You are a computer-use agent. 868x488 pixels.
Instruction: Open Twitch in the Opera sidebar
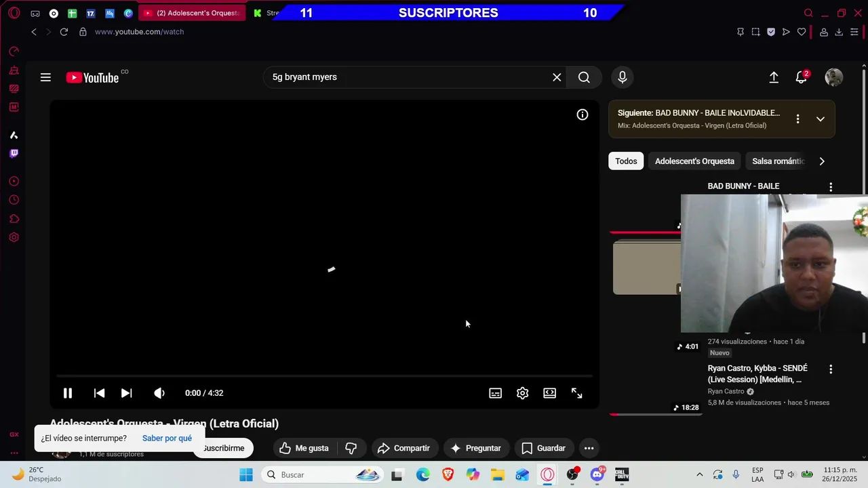click(14, 154)
